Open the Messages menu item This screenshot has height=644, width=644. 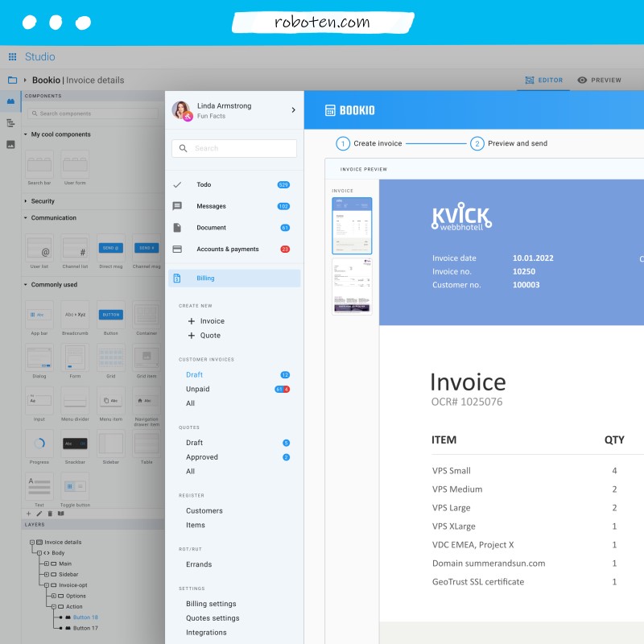(x=234, y=206)
